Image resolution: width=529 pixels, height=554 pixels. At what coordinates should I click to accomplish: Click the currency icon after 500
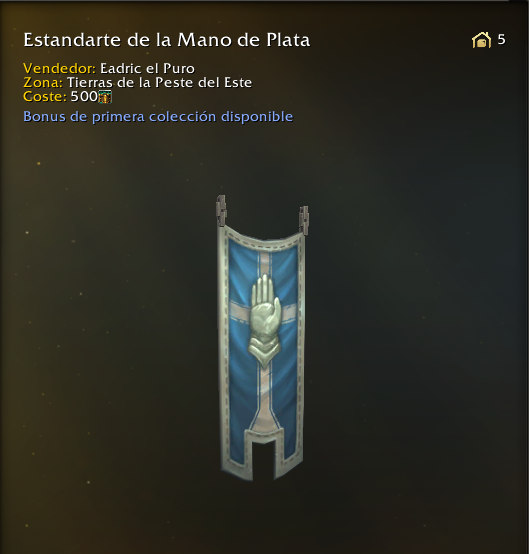105,96
